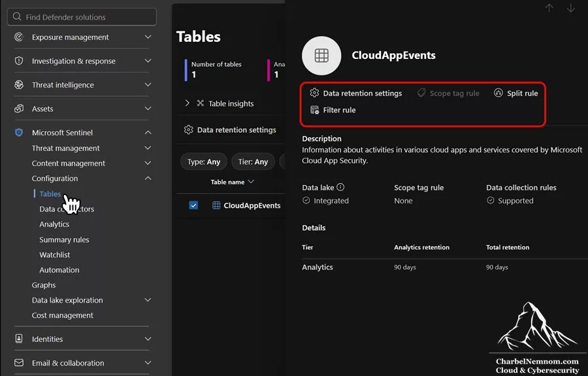Open Cost management menu item
The image size is (588, 376).
pos(62,315)
